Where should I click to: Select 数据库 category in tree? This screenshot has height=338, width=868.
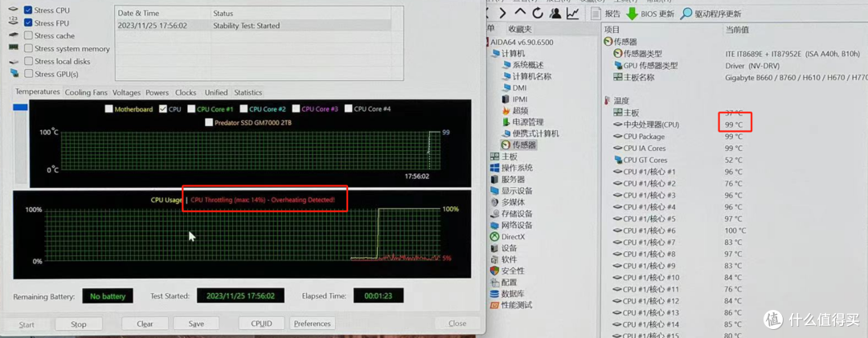(x=508, y=294)
